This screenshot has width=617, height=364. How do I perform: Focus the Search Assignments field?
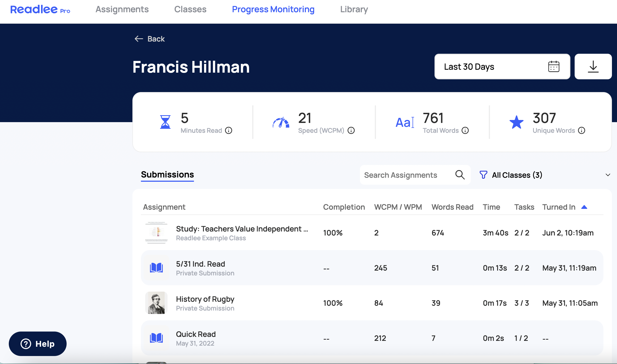(x=415, y=175)
